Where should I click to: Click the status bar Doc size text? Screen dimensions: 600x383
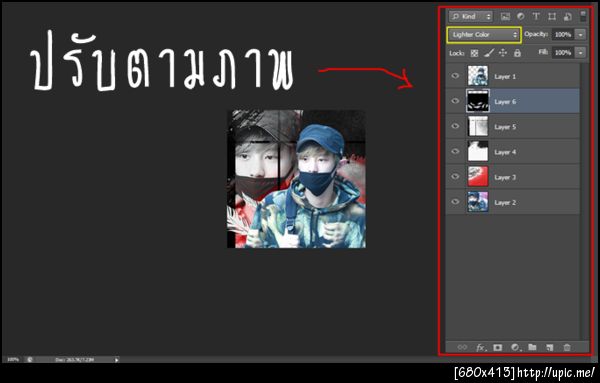[75, 360]
